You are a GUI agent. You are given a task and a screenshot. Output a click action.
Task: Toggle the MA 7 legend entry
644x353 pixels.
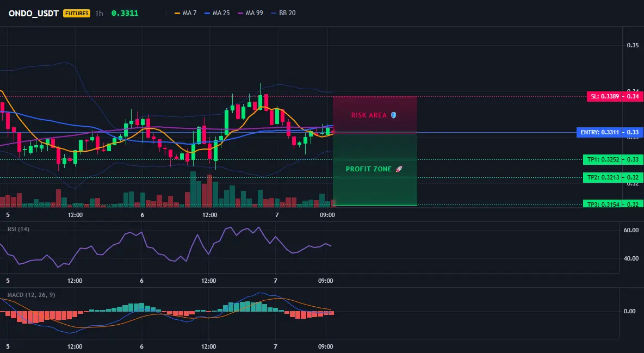coord(185,13)
